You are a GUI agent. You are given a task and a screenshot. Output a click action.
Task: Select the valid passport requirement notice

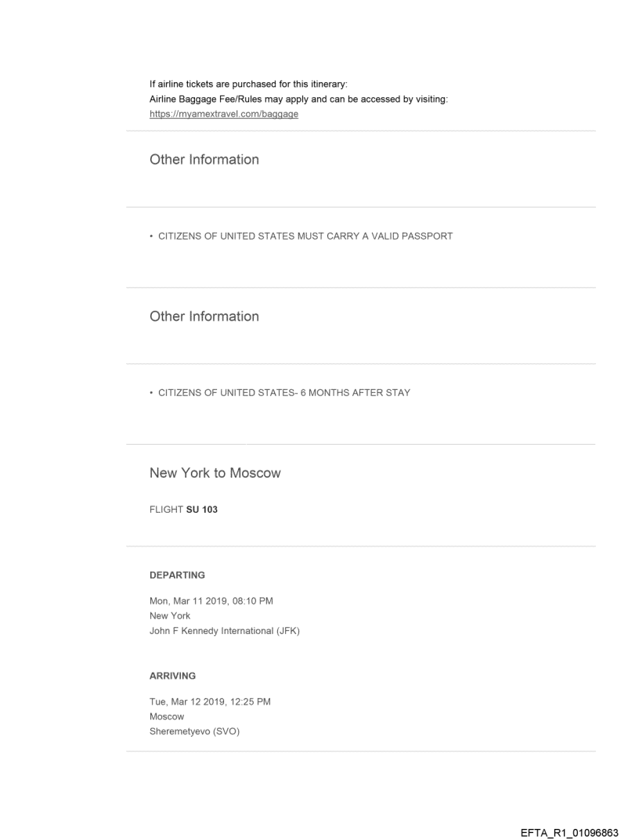coord(305,236)
